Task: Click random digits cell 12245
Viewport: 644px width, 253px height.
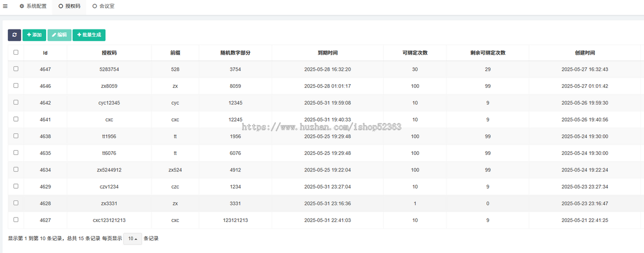Action: tap(235, 120)
